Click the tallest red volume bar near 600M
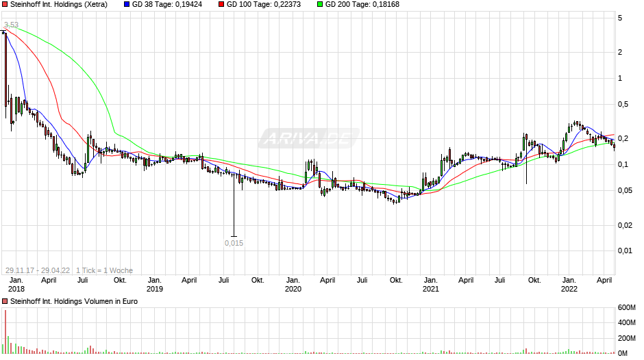Screen dimensions: 644x360 click(5, 332)
